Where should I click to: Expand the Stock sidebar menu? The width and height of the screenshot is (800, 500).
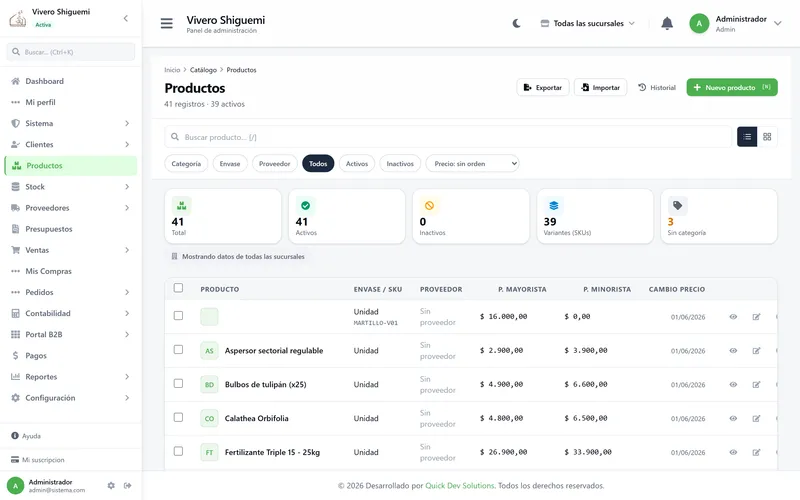(x=70, y=187)
